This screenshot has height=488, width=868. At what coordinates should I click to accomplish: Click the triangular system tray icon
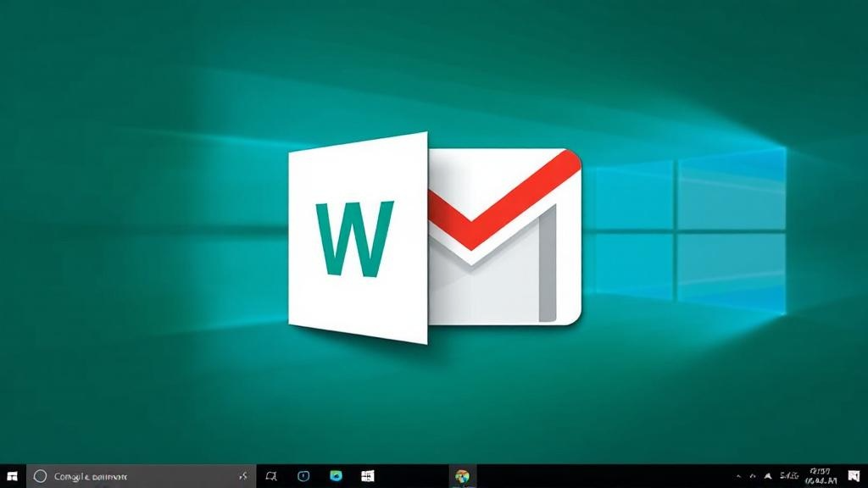click(x=768, y=476)
